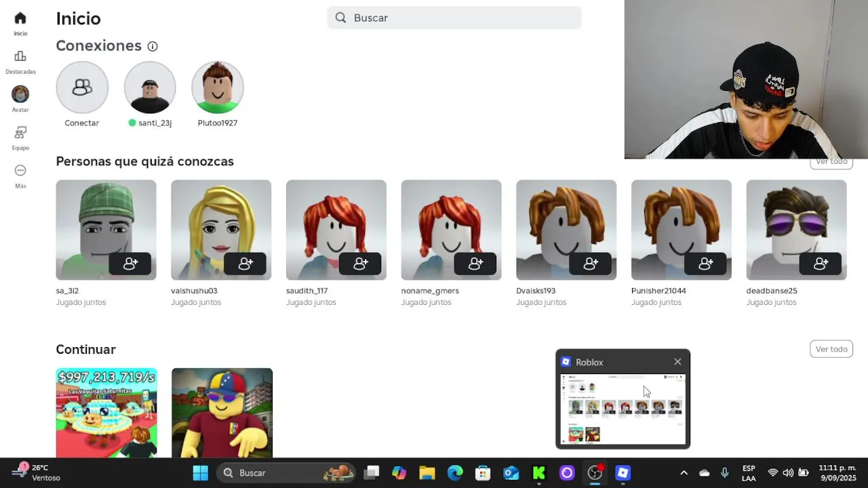Click the username noname_gmers
The height and width of the screenshot is (488, 868).
point(430,291)
